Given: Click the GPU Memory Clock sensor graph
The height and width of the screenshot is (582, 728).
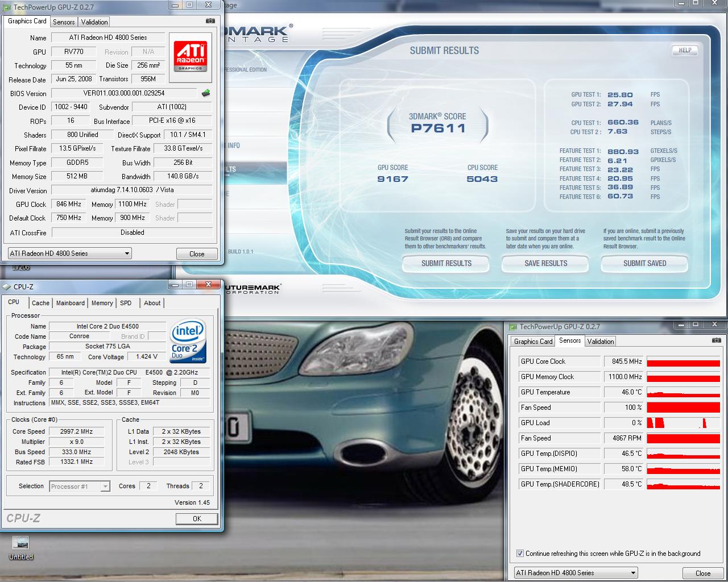Looking at the screenshot, I should click(684, 377).
